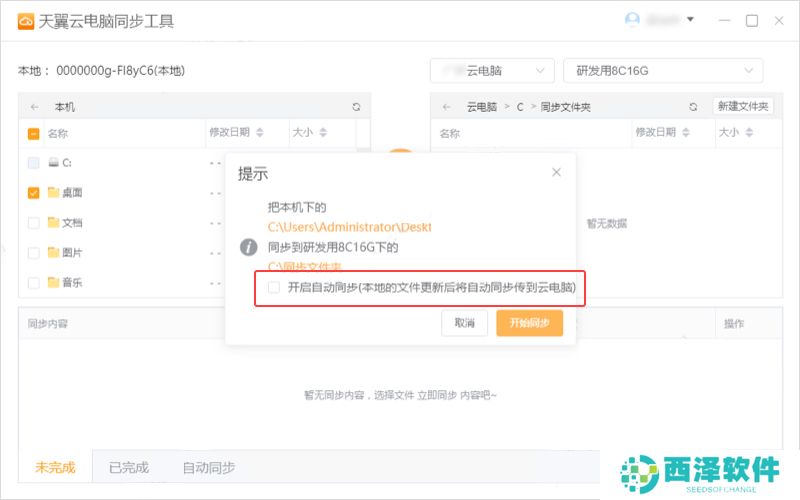Click C in the breadcrumb path

[520, 107]
